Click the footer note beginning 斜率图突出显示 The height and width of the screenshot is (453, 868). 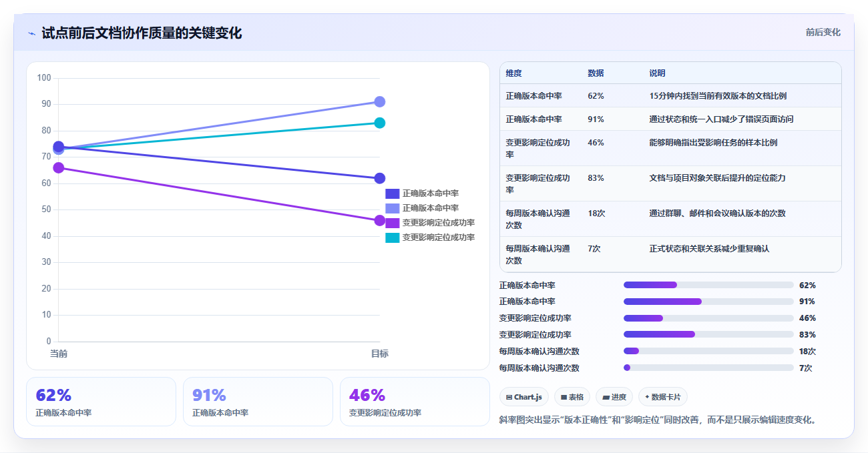click(x=658, y=420)
